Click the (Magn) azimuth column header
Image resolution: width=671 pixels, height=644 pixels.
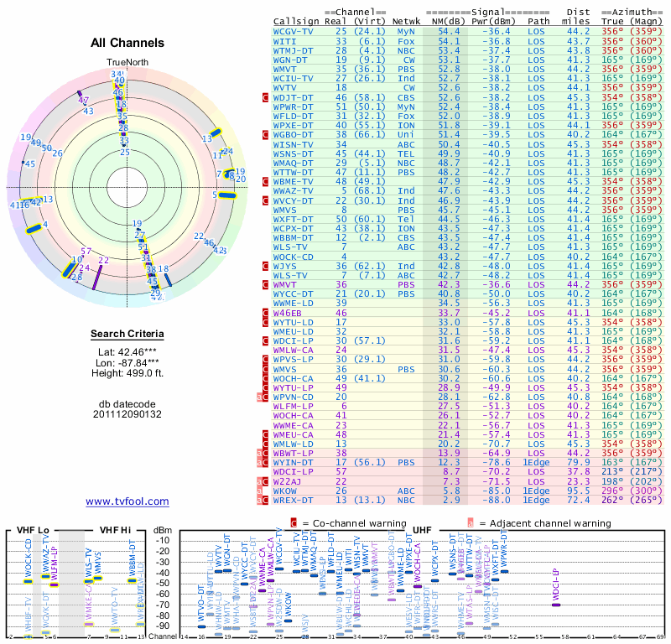[646, 22]
